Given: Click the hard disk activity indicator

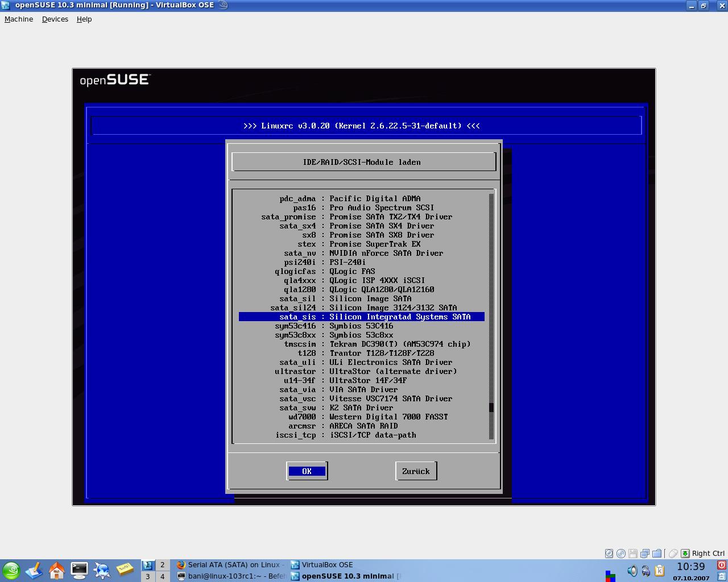Looking at the screenshot, I should [x=609, y=553].
